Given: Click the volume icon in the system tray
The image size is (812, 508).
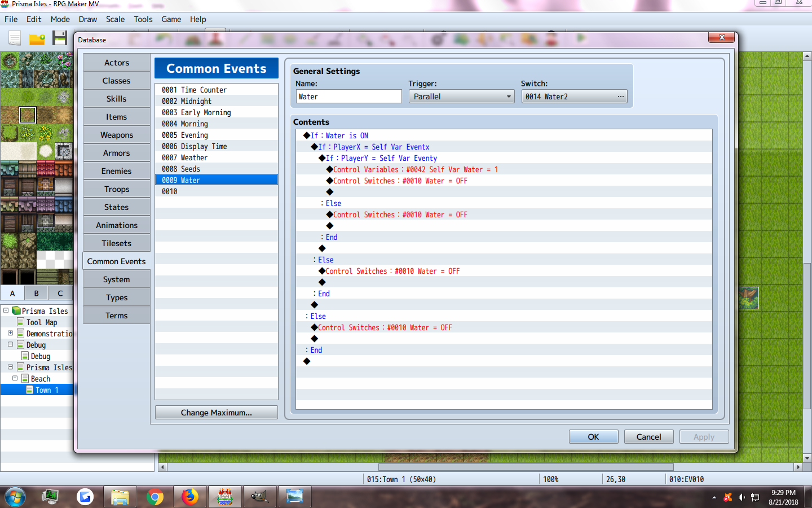Looking at the screenshot, I should click(x=742, y=497).
